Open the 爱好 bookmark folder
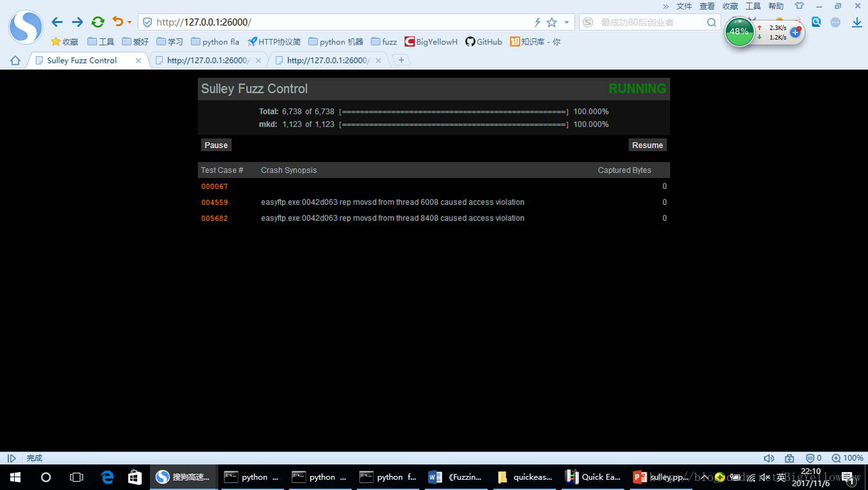Image resolution: width=868 pixels, height=490 pixels. [x=135, y=42]
